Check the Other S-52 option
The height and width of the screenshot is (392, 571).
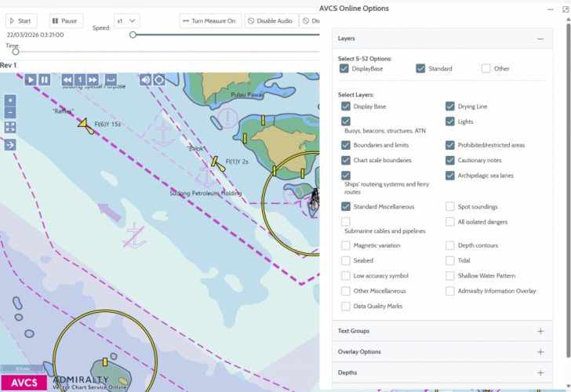486,69
